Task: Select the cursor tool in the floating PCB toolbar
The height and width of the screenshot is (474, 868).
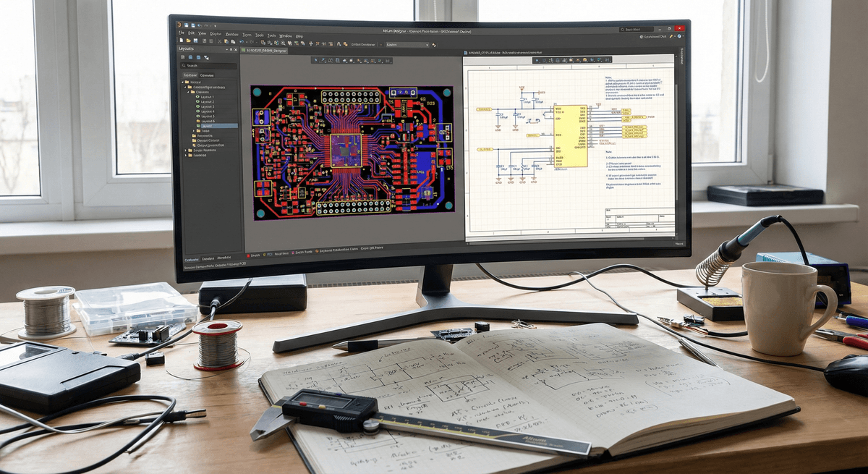Action: (x=315, y=60)
